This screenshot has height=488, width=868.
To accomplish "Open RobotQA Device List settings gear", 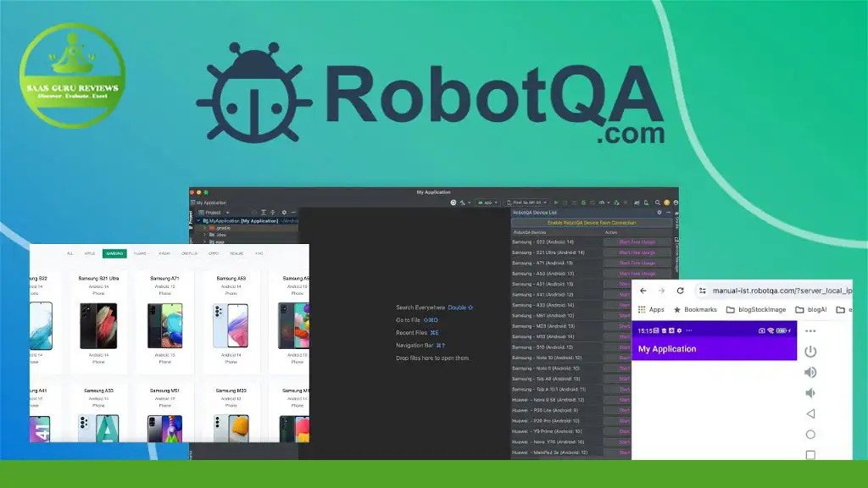I will (x=659, y=213).
